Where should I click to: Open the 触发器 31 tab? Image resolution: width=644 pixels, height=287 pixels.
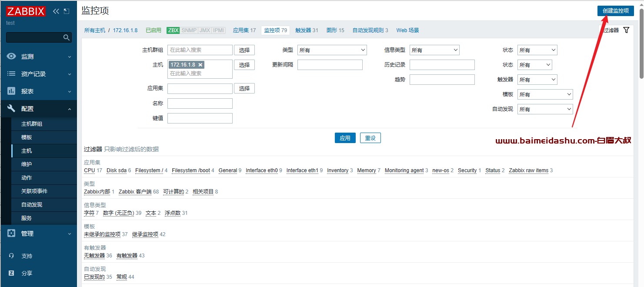307,30
